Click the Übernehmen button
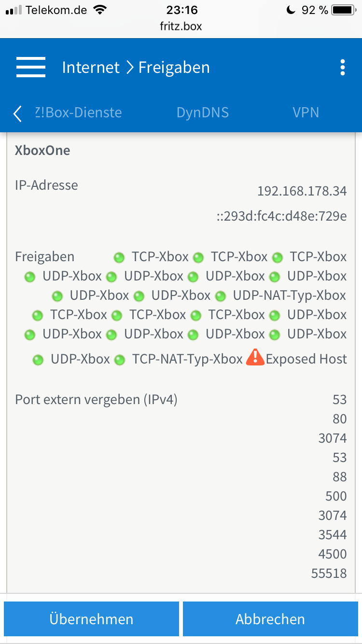Viewport: 362px width, 644px height. pyautogui.click(x=91, y=619)
